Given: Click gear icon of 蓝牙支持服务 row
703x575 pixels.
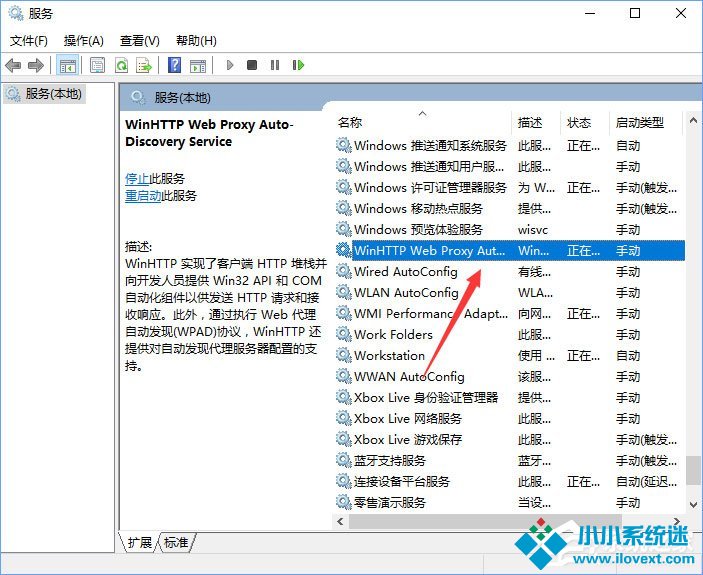Looking at the screenshot, I should (x=343, y=460).
